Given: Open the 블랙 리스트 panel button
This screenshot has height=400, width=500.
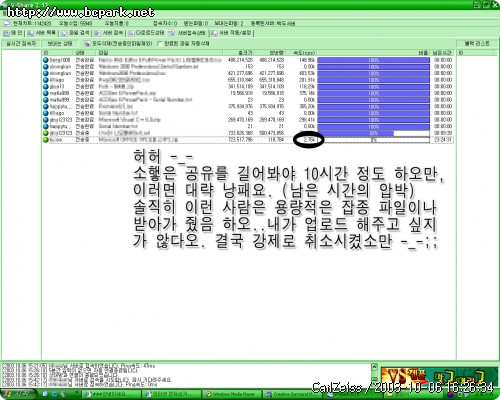Looking at the screenshot, I should (477, 43).
